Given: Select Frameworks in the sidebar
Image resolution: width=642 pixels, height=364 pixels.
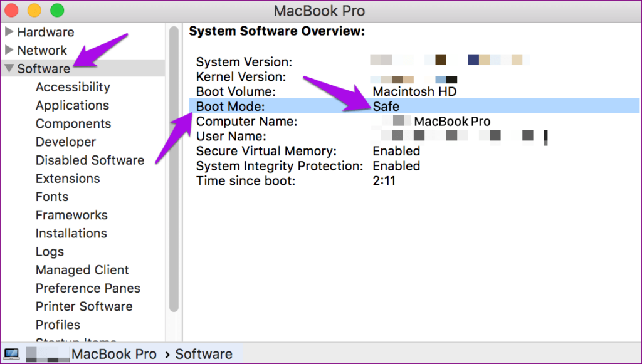Looking at the screenshot, I should coord(71,215).
